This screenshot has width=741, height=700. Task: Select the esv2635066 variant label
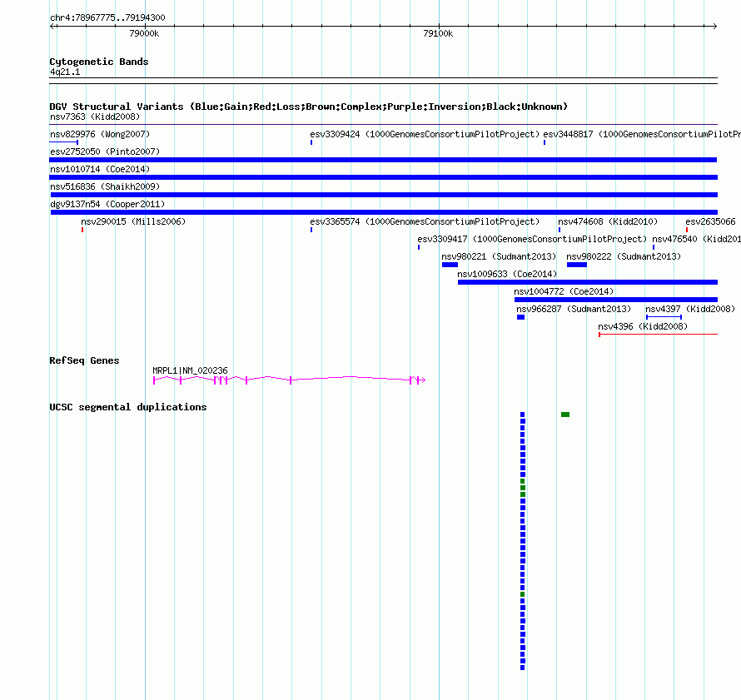click(711, 221)
